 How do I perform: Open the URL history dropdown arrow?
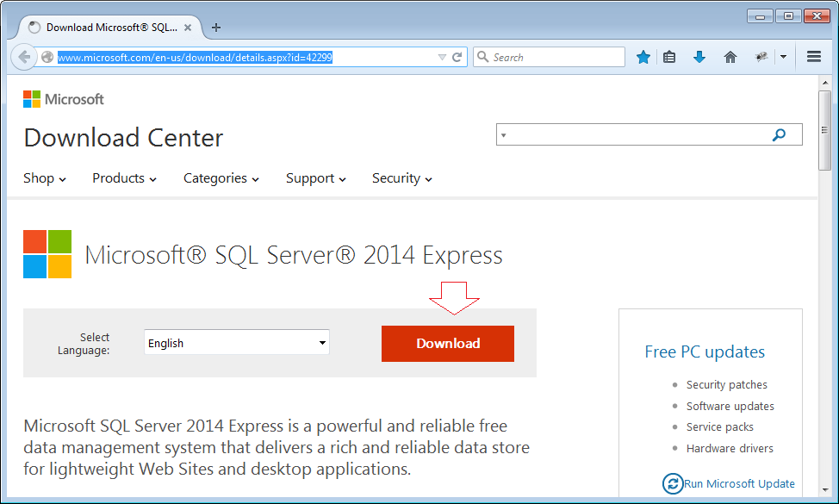(x=442, y=57)
